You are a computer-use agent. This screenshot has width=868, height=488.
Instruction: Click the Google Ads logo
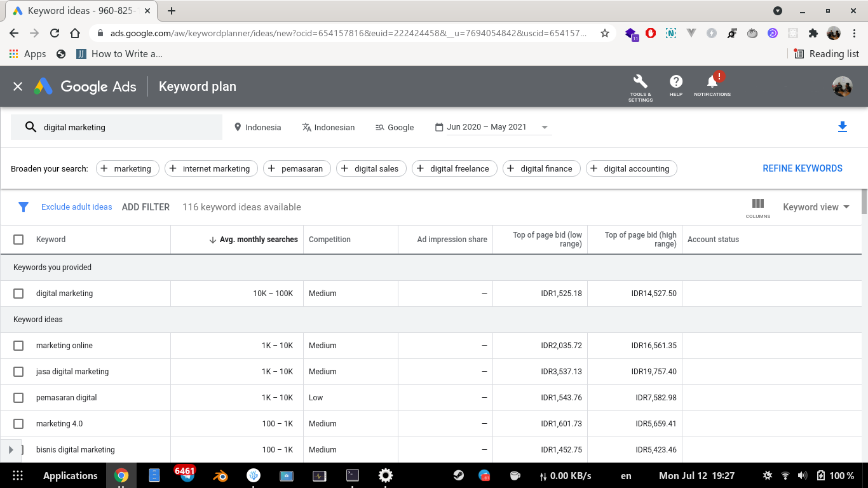coord(85,86)
